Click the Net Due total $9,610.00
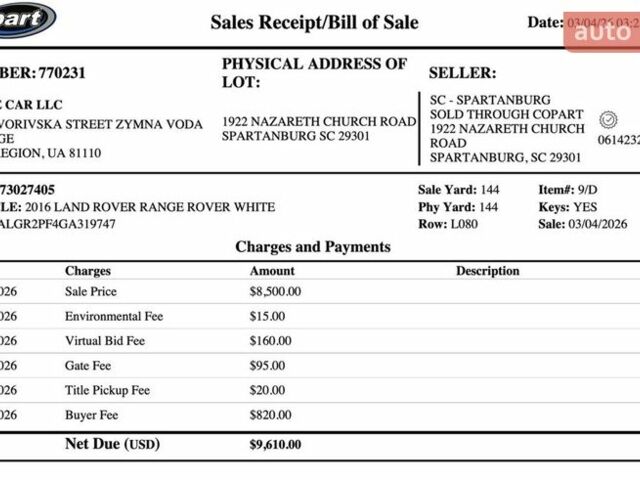The height and width of the screenshot is (480, 640). click(x=275, y=444)
